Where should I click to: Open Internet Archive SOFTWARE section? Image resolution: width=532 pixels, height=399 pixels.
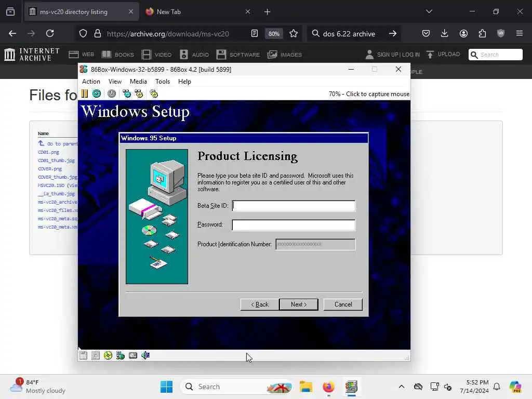(x=238, y=54)
